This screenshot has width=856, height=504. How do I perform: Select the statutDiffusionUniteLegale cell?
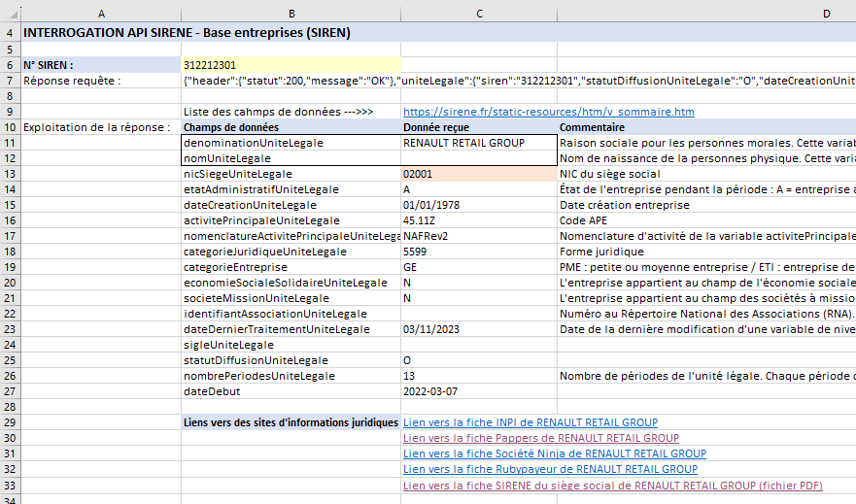coord(291,360)
